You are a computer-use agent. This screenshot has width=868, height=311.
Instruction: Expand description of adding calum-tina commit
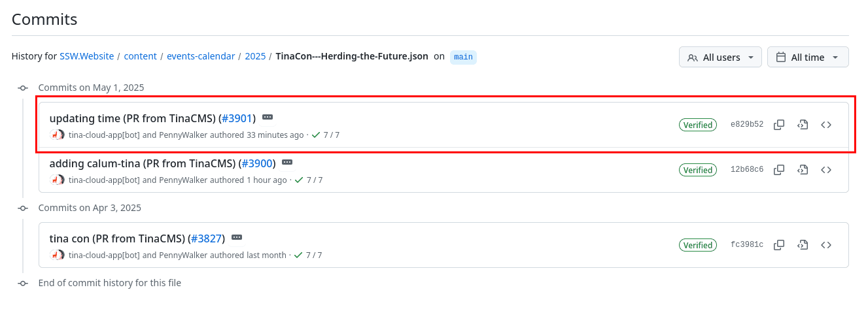pyautogui.click(x=287, y=163)
